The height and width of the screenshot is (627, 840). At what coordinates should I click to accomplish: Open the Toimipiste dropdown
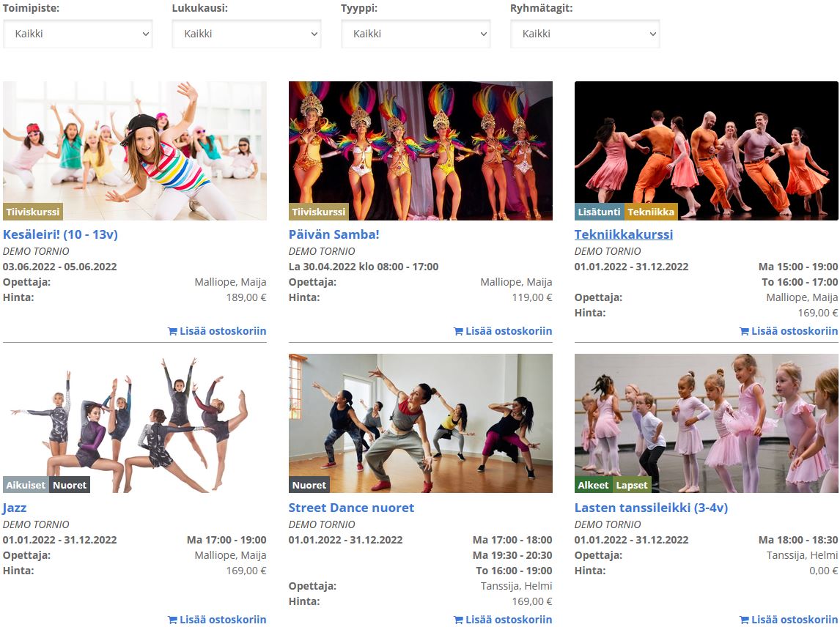tap(78, 34)
